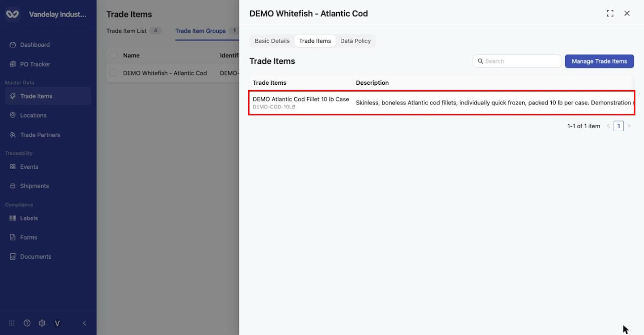Open the apps grid icon

(x=12, y=323)
